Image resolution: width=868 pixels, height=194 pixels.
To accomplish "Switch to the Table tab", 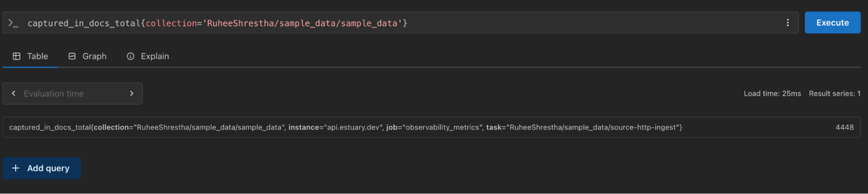I will point(30,56).
